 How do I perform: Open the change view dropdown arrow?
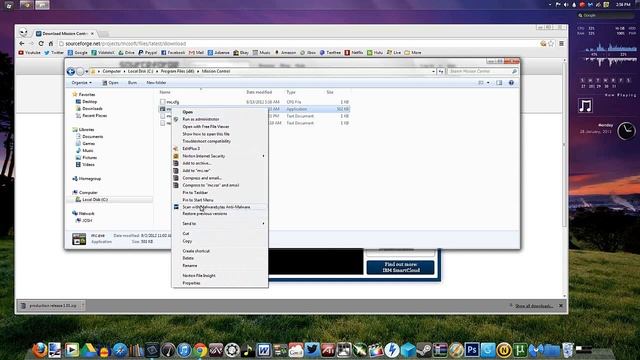click(x=488, y=82)
